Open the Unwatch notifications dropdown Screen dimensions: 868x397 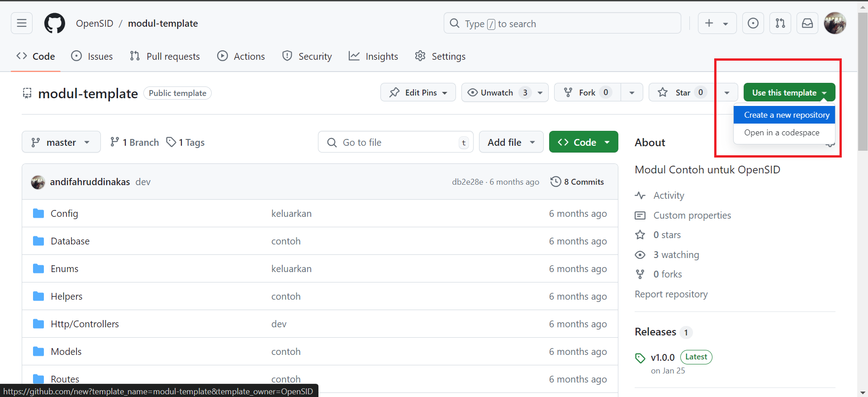point(505,92)
